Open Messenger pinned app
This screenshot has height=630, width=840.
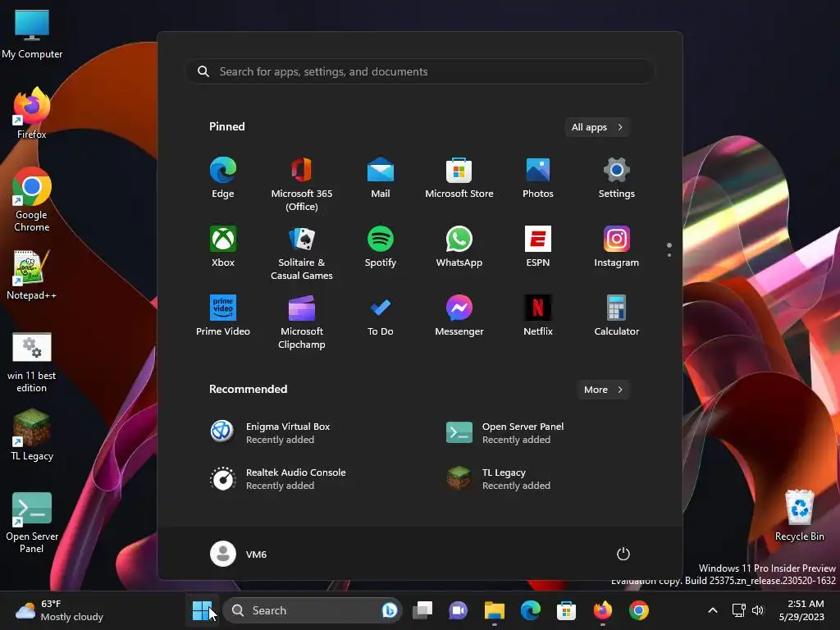459,316
